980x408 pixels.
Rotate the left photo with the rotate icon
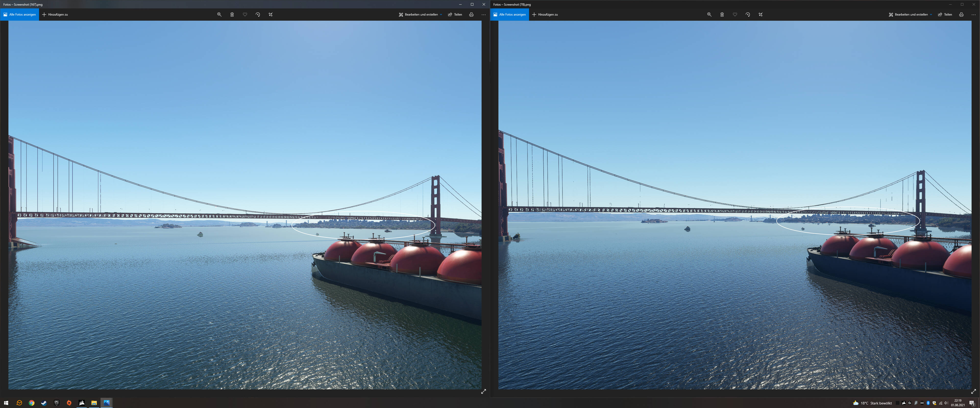[x=258, y=15]
